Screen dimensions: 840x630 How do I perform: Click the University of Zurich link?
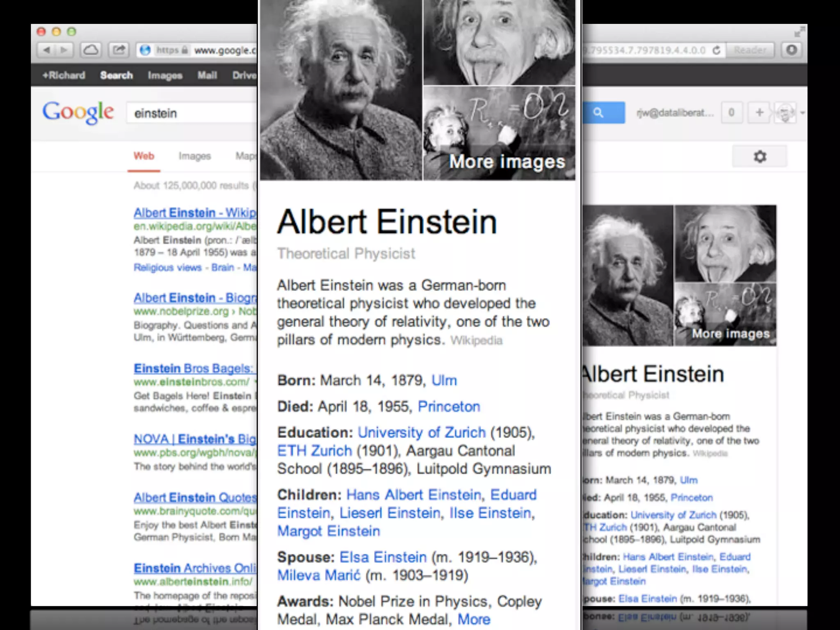(421, 432)
